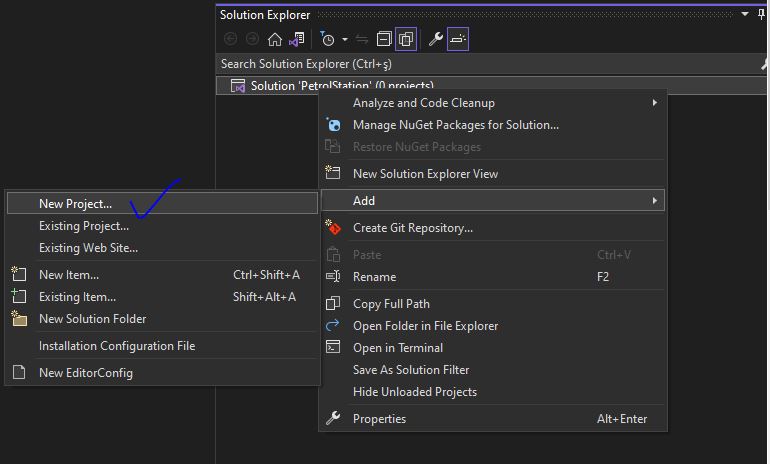The width and height of the screenshot is (770, 464).
Task: Select Open Folder in File Explorer
Action: coord(493,326)
